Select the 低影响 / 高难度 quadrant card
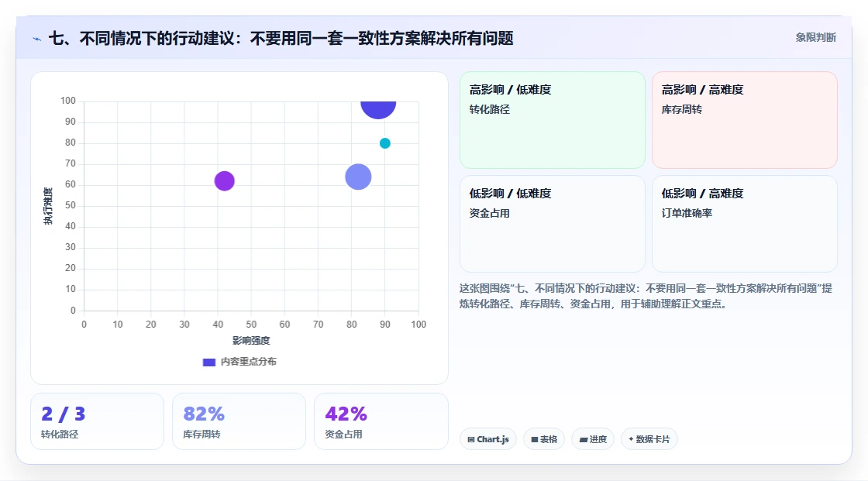This screenshot has width=868, height=481. 745,224
